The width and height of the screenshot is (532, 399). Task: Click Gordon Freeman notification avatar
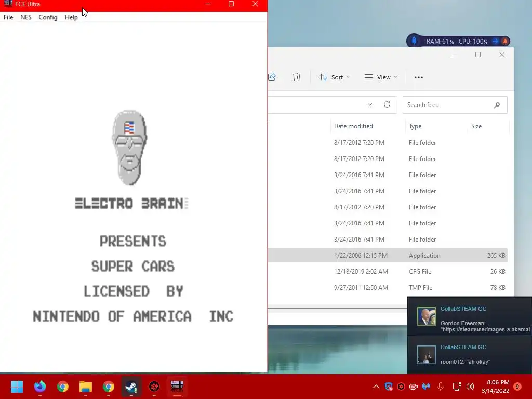tap(426, 316)
